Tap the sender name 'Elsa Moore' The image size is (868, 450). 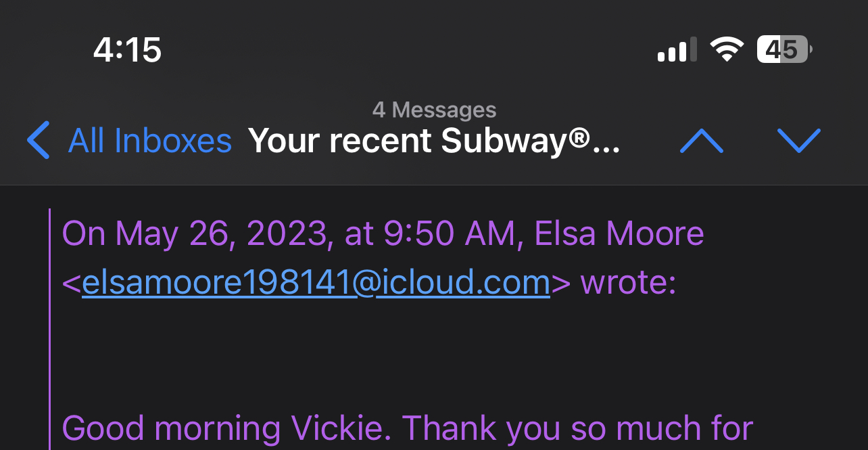619,234
